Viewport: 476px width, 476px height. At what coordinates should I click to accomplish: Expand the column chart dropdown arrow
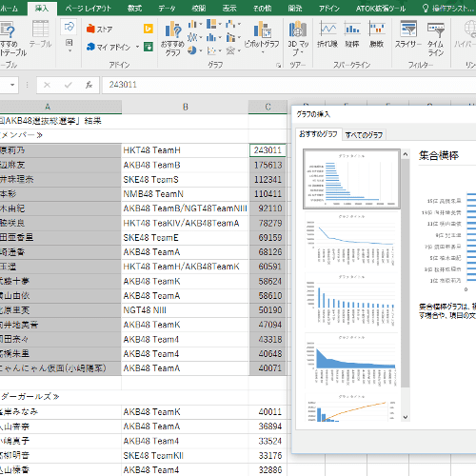201,24
